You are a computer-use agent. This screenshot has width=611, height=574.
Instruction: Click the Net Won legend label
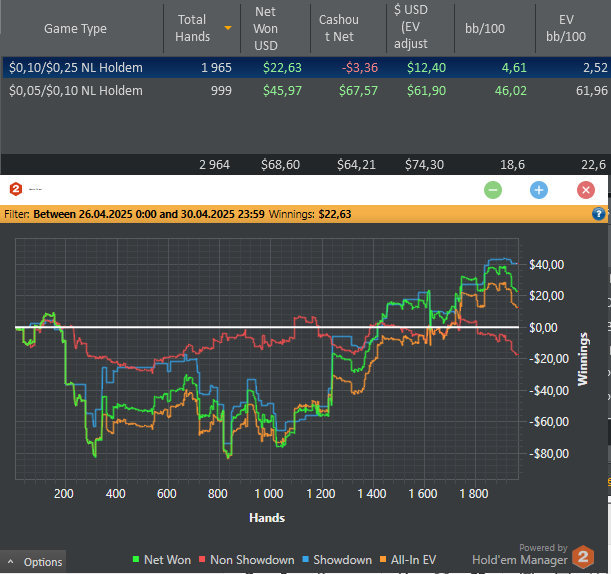[x=168, y=560]
